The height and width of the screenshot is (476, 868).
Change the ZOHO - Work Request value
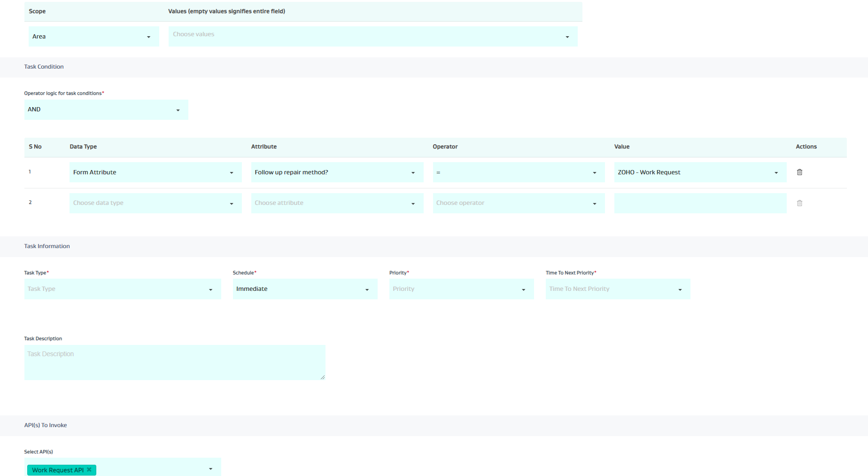coord(700,172)
